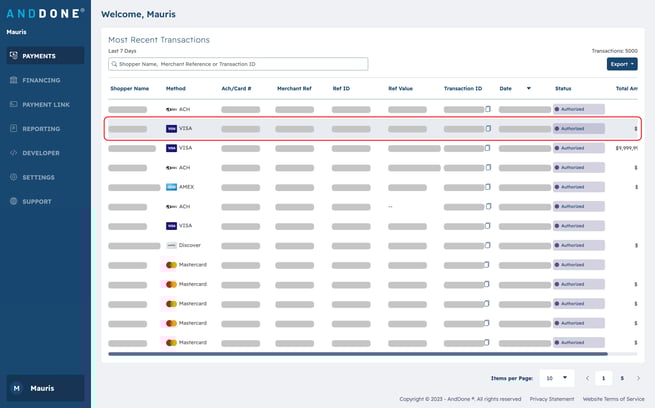Copy transaction ID in highlighted VISA row
Image resolution: width=655 pixels, height=408 pixels.
click(488, 129)
